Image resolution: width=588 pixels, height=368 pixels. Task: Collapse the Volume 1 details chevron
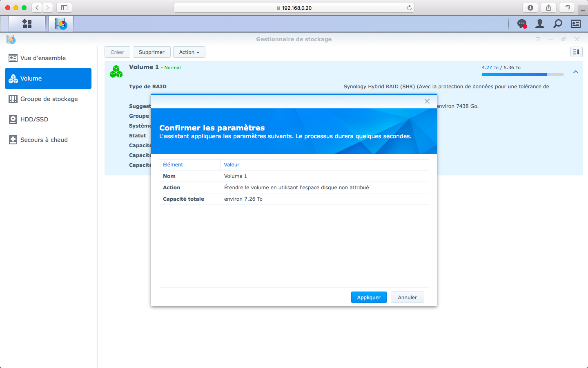[576, 72]
